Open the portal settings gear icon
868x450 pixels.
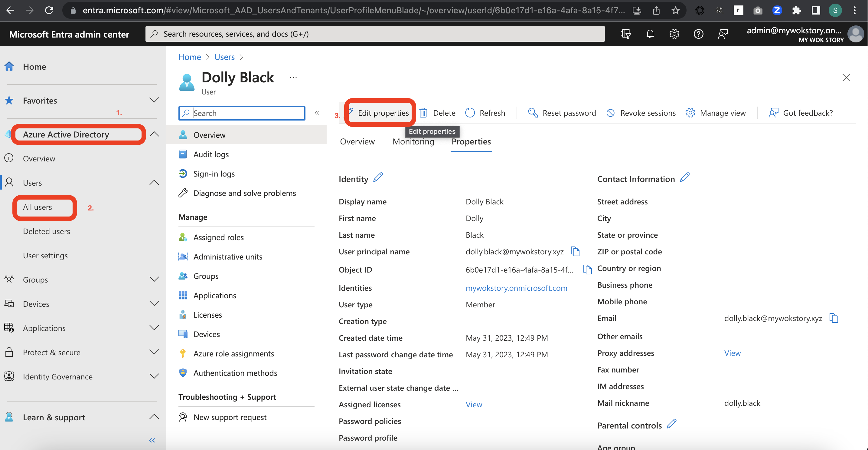point(674,34)
